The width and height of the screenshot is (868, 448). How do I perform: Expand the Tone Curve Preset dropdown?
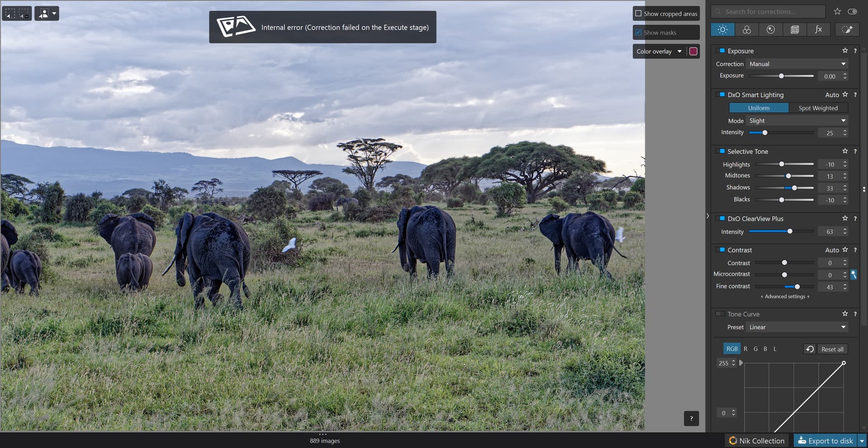797,327
